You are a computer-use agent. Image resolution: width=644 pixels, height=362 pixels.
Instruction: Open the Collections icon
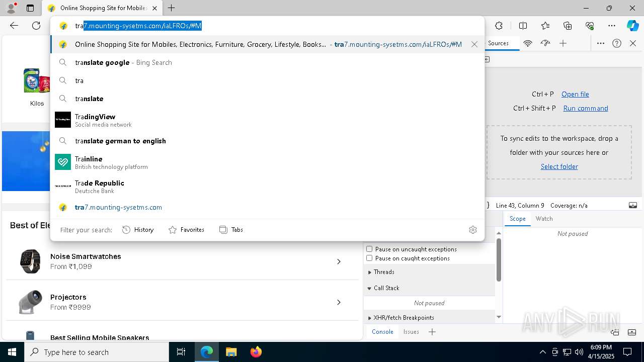click(568, 26)
